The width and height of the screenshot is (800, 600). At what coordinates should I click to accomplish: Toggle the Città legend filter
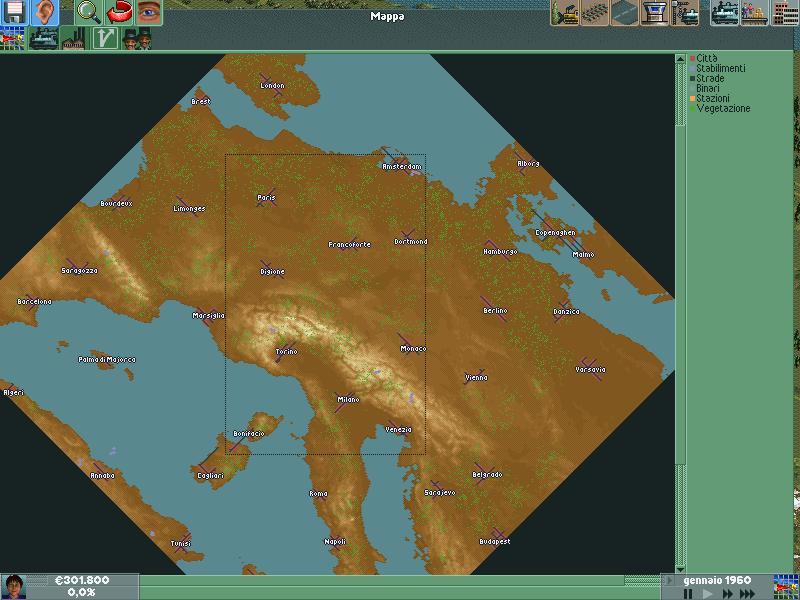point(703,59)
